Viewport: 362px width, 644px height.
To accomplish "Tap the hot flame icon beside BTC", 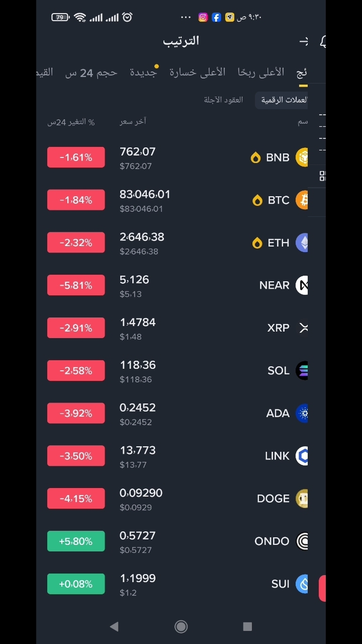I will click(x=257, y=200).
